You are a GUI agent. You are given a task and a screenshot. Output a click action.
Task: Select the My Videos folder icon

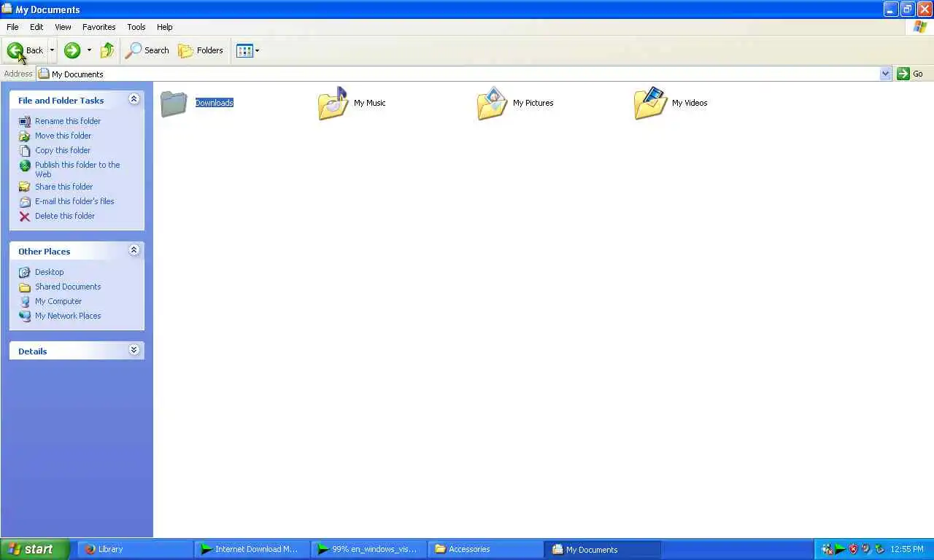click(650, 104)
